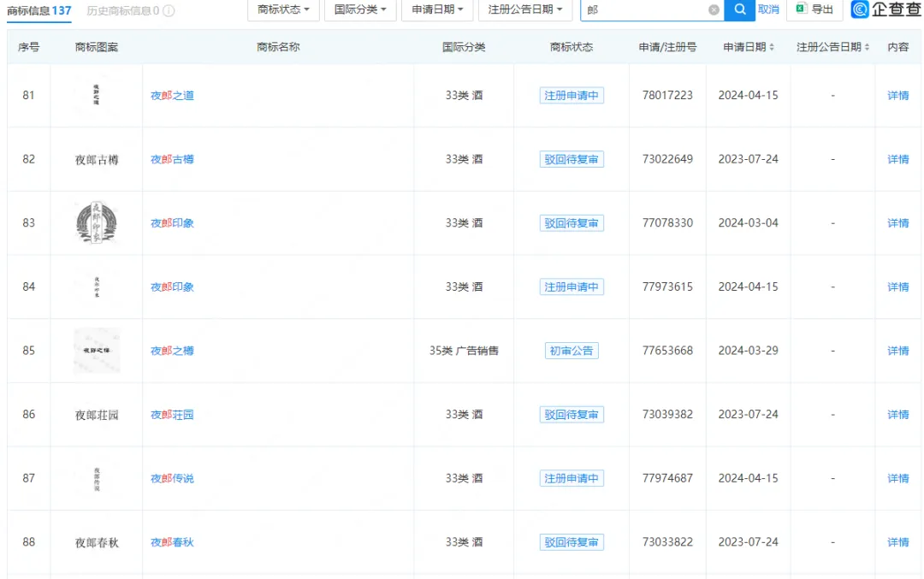
Task: Open trademark link 夜郎之樽
Action: [172, 351]
